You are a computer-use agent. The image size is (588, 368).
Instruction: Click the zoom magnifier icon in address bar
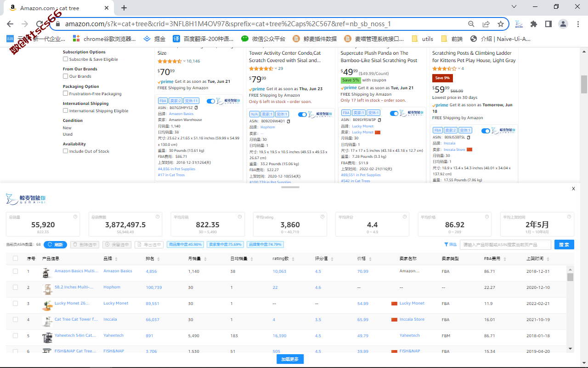coord(471,24)
